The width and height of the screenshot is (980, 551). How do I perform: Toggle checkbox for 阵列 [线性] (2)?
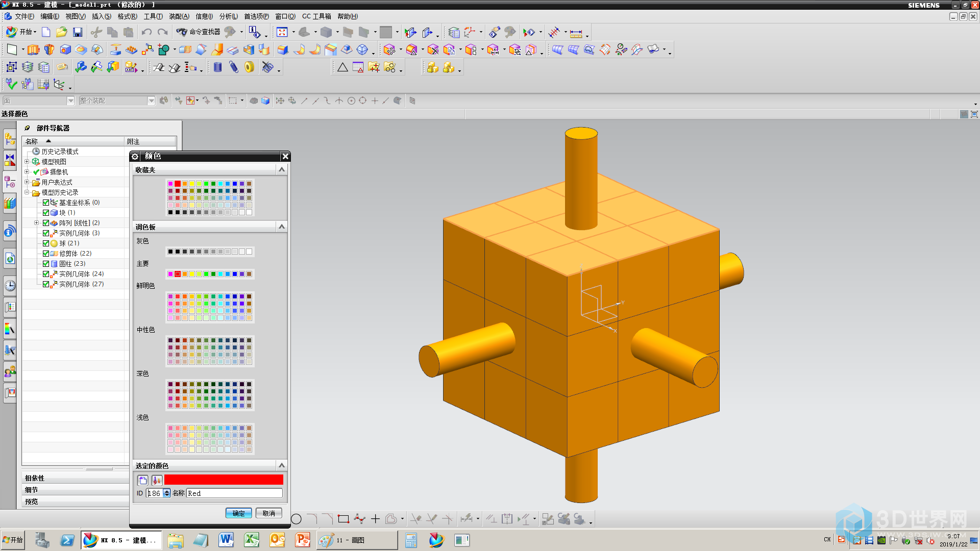pyautogui.click(x=46, y=223)
